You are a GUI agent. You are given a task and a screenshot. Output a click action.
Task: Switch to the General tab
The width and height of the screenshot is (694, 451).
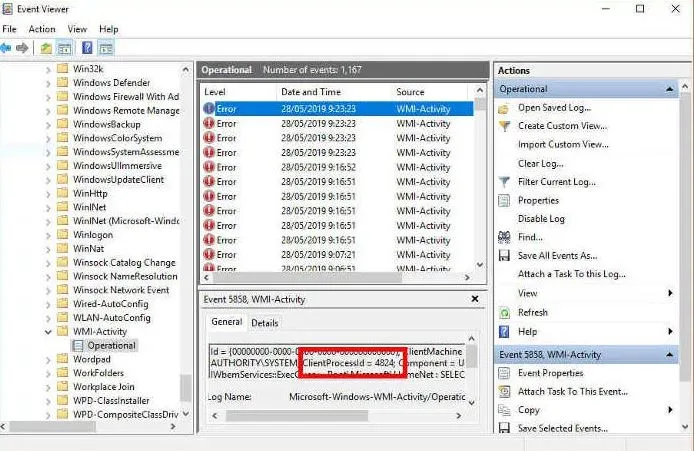coord(227,322)
